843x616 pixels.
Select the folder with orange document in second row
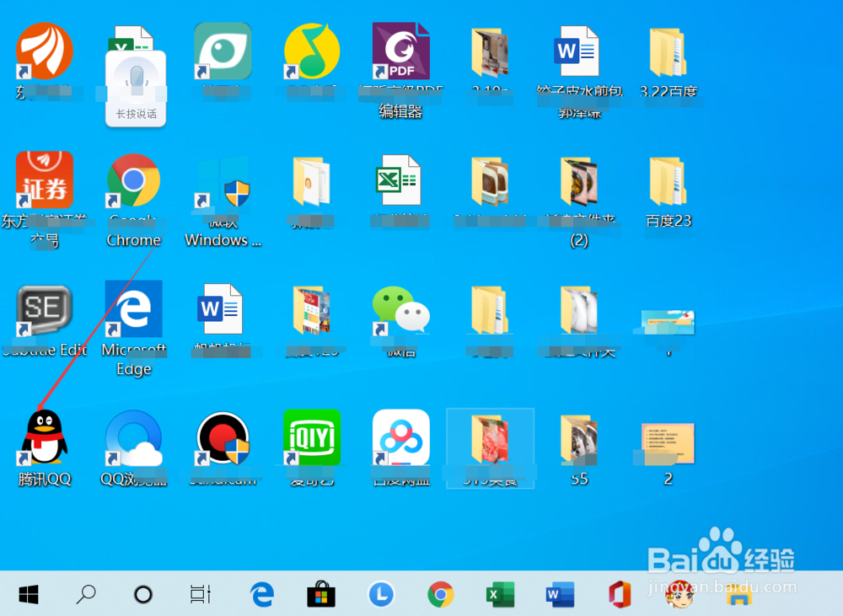(311, 182)
